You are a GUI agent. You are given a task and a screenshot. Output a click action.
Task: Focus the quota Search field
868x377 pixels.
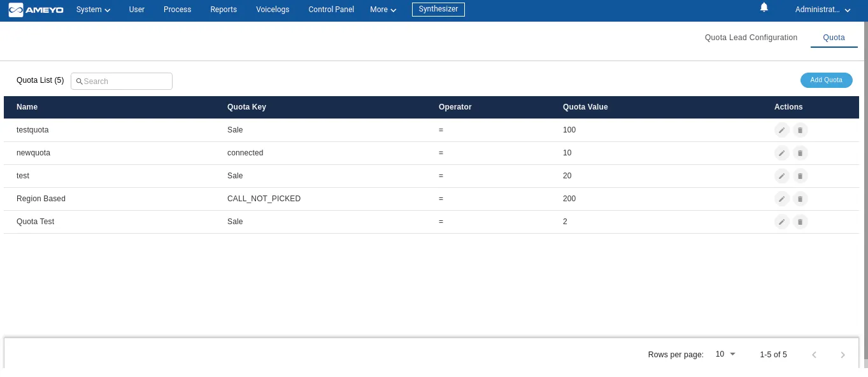tap(122, 81)
